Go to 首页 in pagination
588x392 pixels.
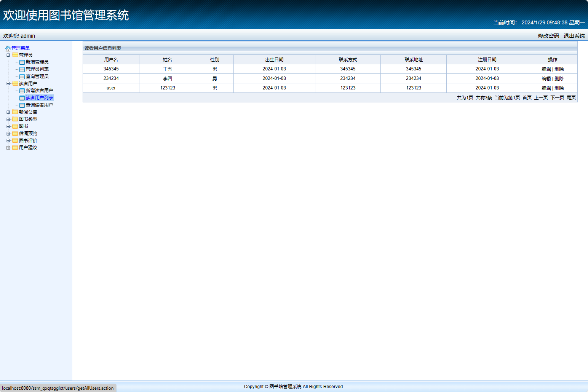[527, 98]
